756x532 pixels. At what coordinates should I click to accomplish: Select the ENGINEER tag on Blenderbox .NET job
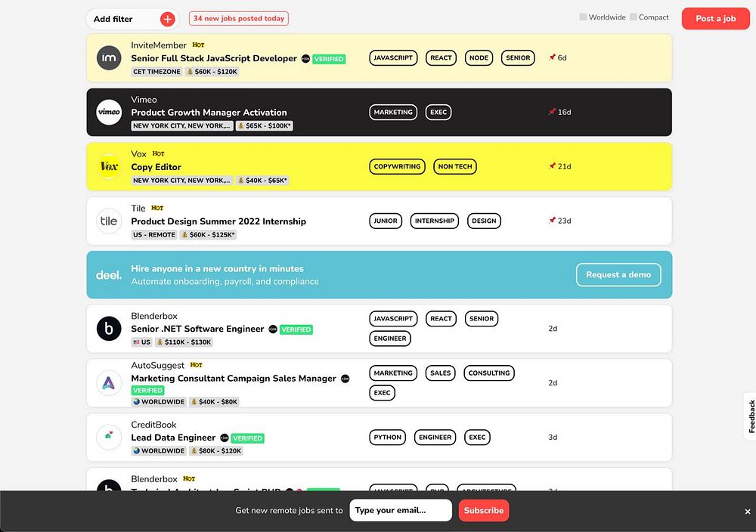(x=390, y=339)
